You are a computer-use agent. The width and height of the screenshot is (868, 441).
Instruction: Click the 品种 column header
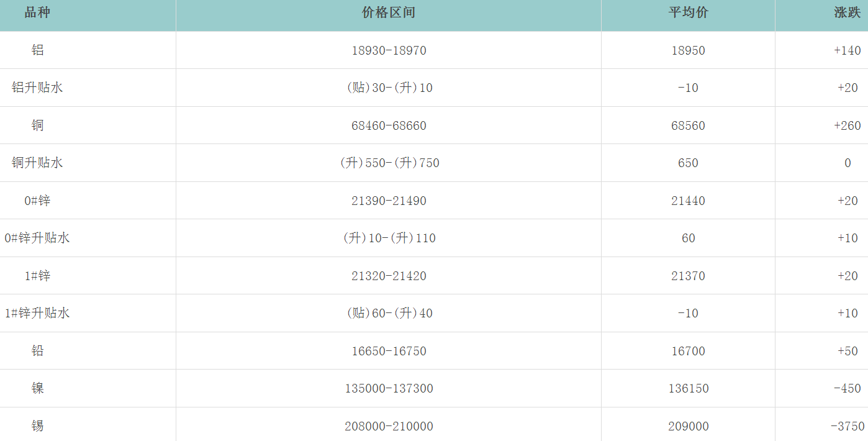(37, 13)
